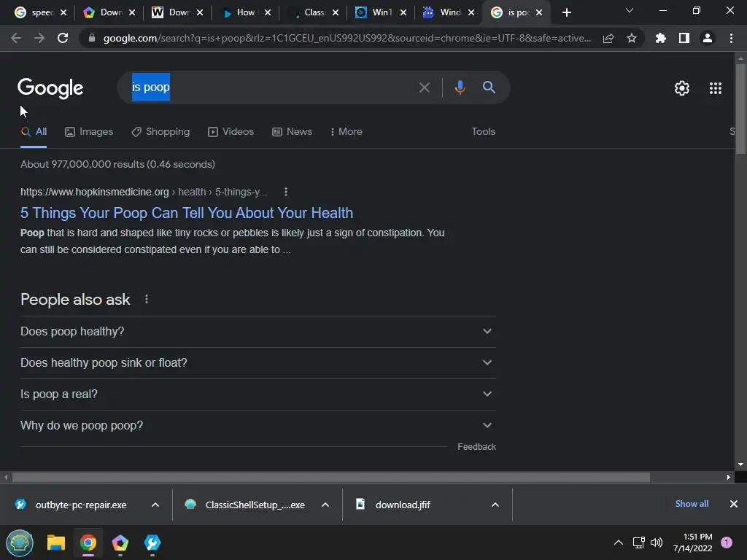Open options for download.jfif
Viewport: 747px width, 560px height.
click(495, 505)
